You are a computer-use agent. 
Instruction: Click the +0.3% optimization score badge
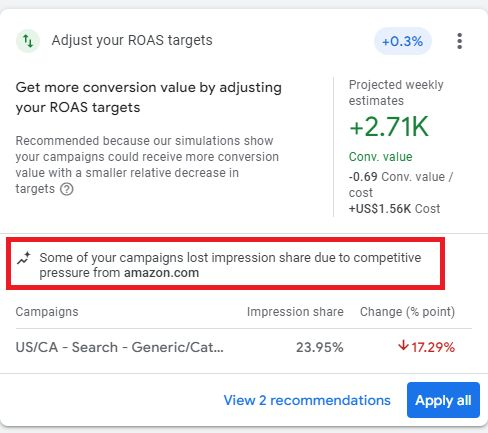pyautogui.click(x=403, y=41)
